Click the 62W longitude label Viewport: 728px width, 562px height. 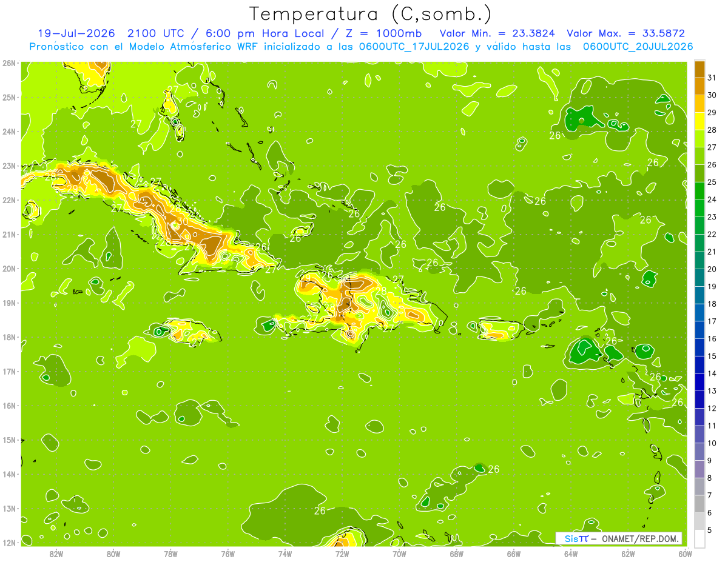pos(627,553)
